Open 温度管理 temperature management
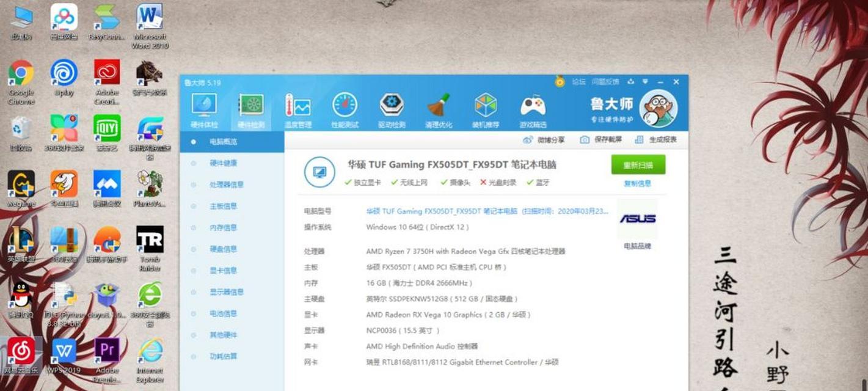 [297, 111]
